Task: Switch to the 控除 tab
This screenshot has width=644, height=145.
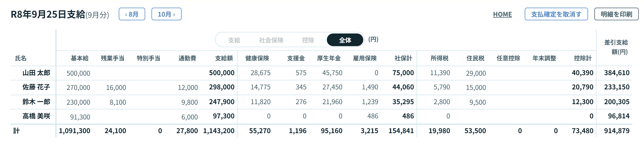Action: 308,40
